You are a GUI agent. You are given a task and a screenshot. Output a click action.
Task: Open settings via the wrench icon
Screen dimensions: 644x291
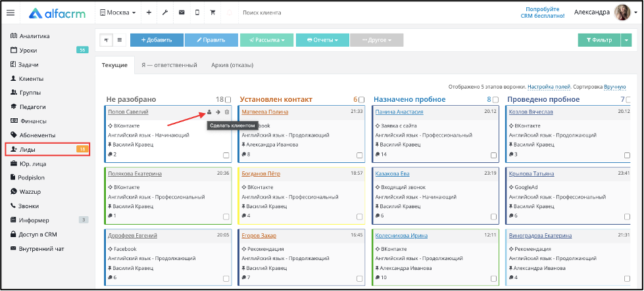pos(165,12)
